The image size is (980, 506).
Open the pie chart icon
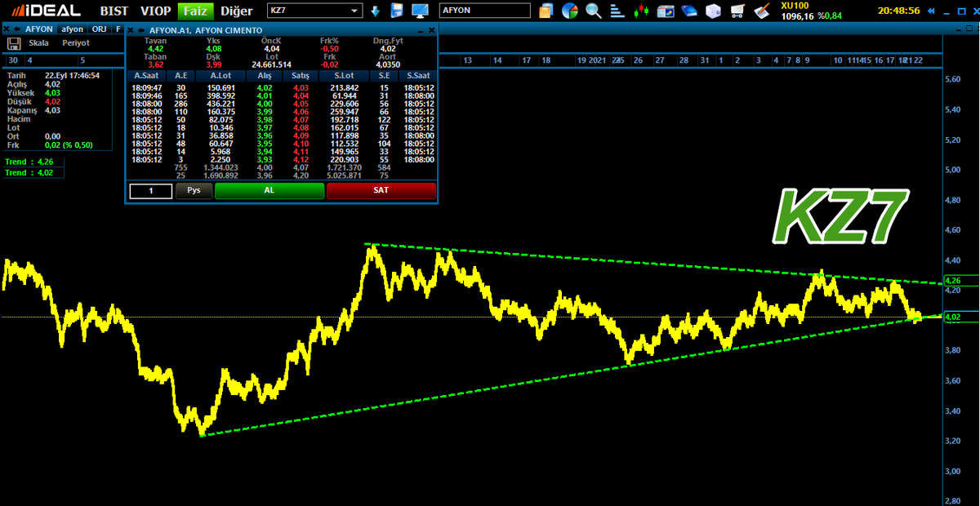tap(570, 11)
